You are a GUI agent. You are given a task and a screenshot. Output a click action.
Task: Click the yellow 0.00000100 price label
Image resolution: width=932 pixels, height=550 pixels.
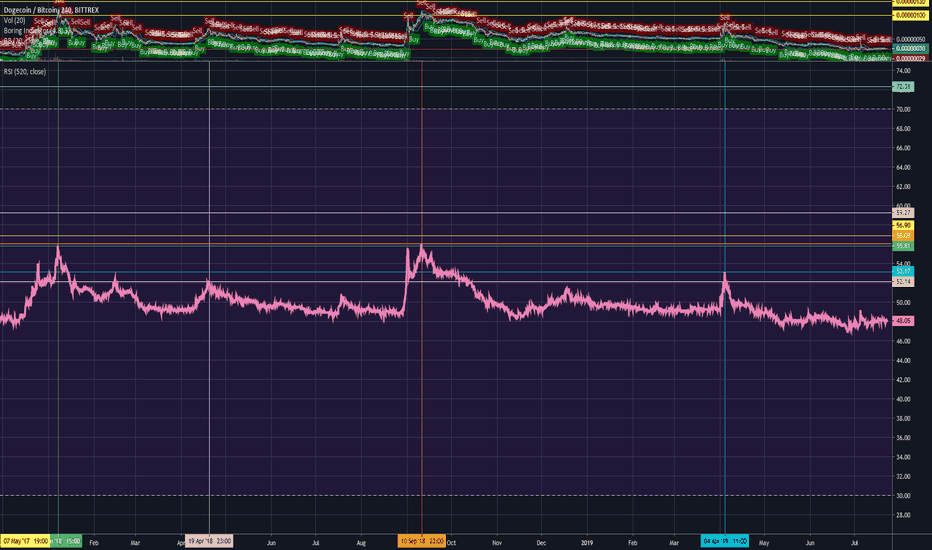[911, 15]
